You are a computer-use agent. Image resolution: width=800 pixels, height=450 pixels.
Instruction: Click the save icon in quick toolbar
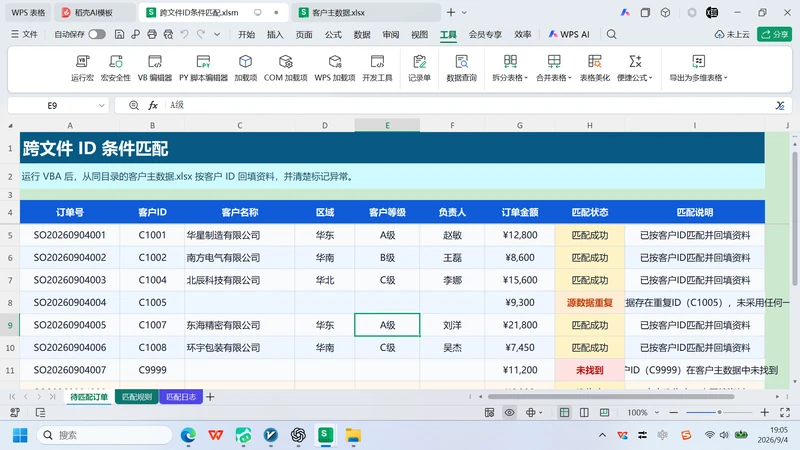coord(119,34)
